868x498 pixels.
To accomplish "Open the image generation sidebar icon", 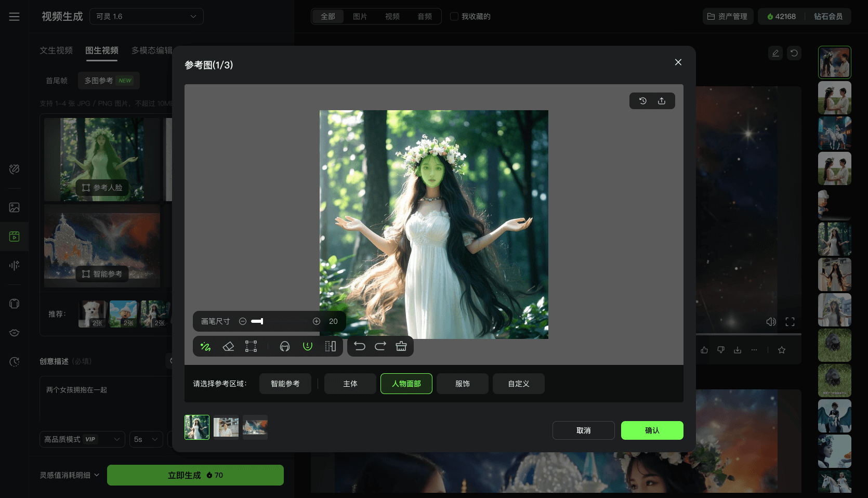I will click(15, 207).
